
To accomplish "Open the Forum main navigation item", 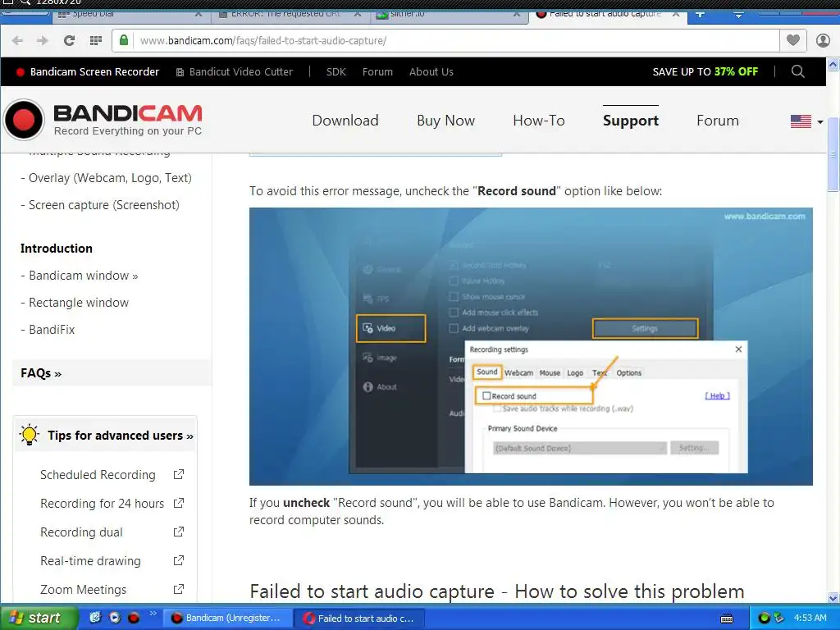I will tap(717, 121).
